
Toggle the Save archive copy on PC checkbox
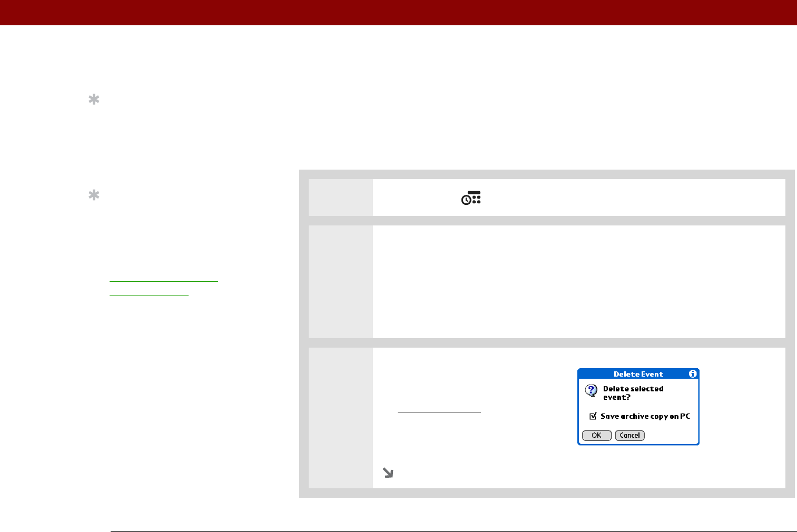[593, 416]
